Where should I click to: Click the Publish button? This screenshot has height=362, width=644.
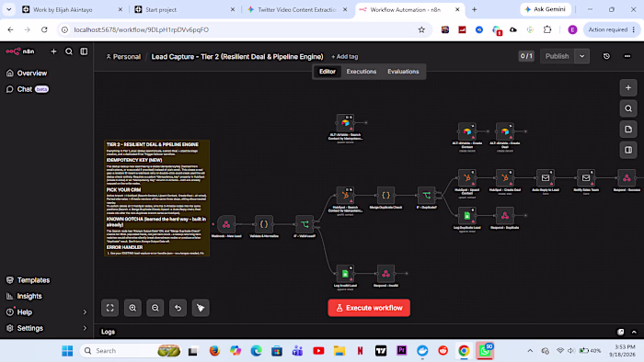(557, 56)
